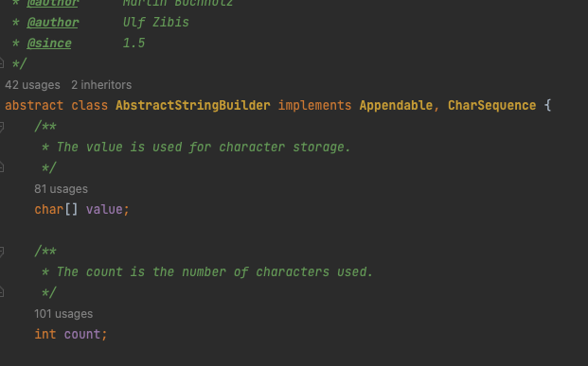Show the '2 inheritors' hint list
Screen dimensions: 588x366
click(x=101, y=85)
